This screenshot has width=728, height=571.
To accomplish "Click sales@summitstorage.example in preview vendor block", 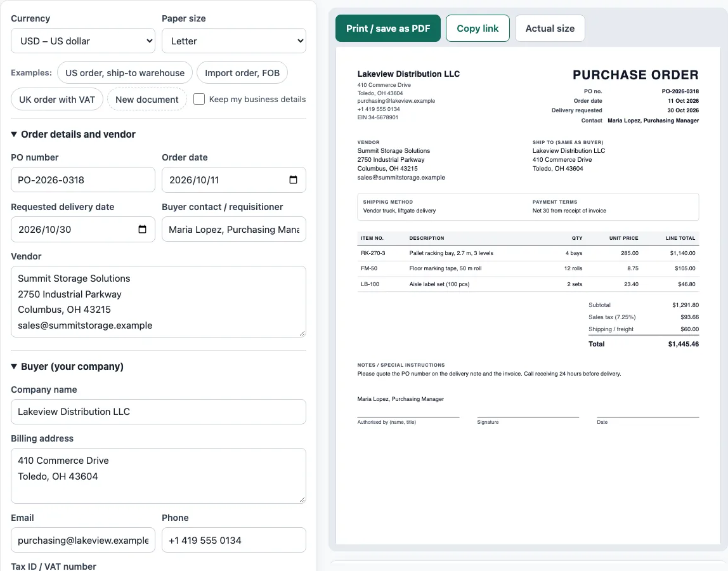I will (x=401, y=178).
